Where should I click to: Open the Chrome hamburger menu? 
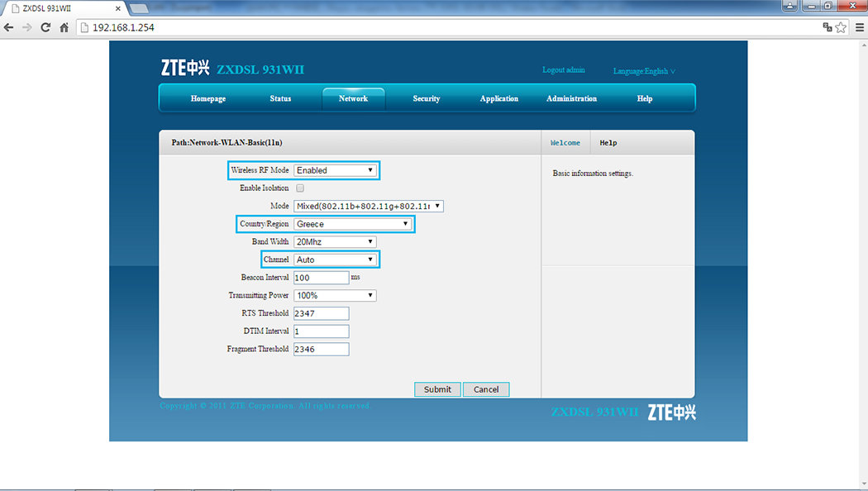point(860,27)
